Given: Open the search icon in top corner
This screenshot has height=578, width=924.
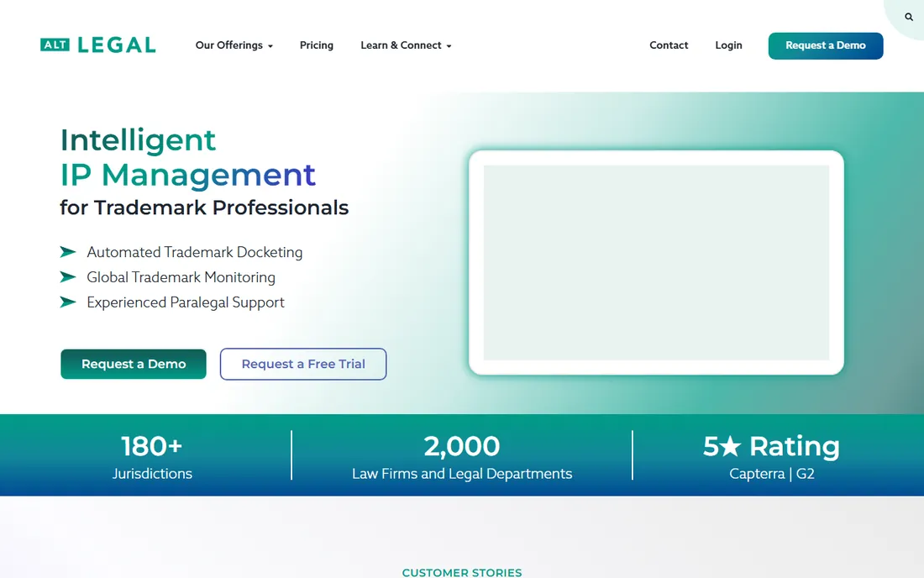Looking at the screenshot, I should tap(909, 17).
